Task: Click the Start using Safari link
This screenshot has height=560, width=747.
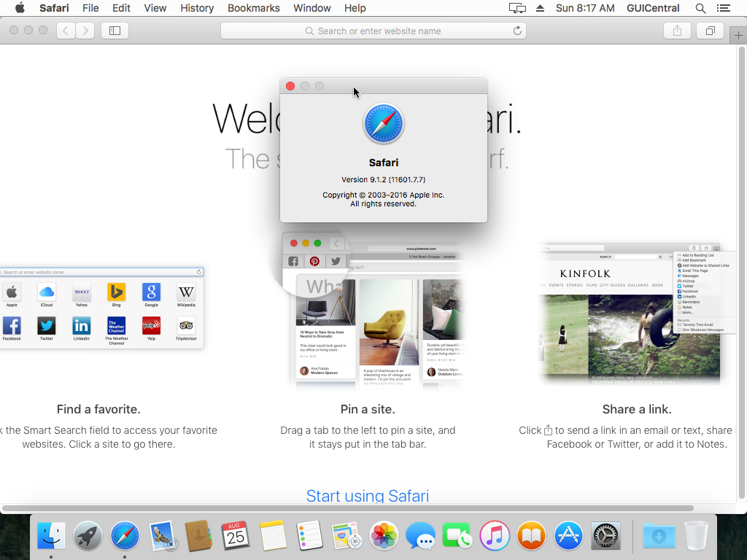Action: pos(368,496)
